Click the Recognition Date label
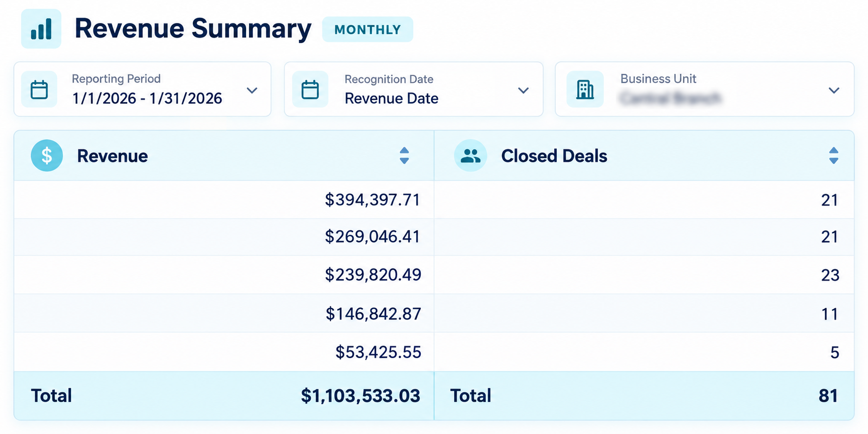This screenshot has height=434, width=868. (389, 79)
